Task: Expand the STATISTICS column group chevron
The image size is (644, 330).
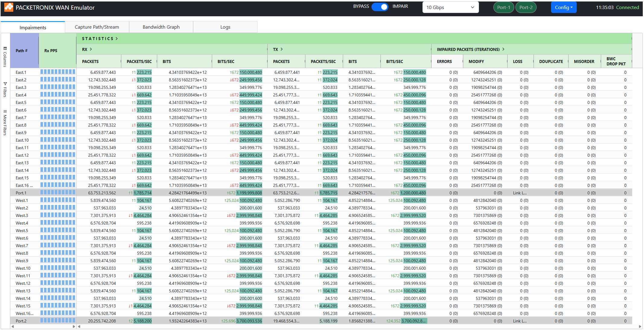Action: 117,39
